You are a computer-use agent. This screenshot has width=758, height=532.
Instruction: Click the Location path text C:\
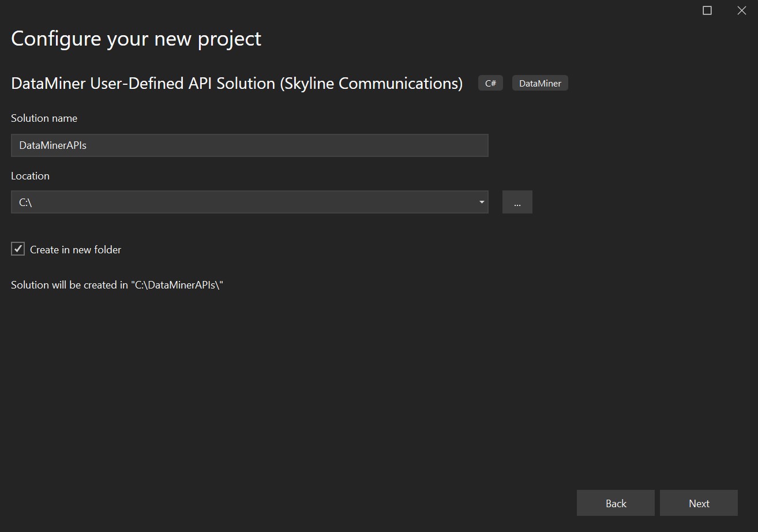click(25, 203)
